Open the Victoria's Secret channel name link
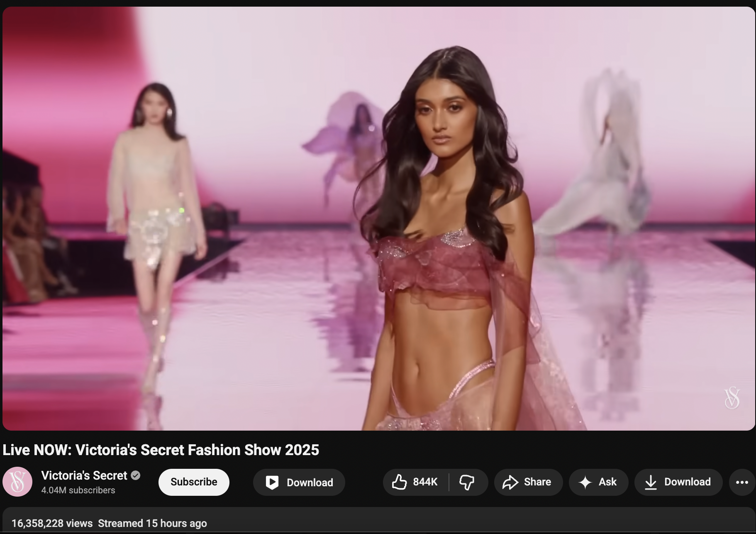The height and width of the screenshot is (534, 756). (84, 475)
